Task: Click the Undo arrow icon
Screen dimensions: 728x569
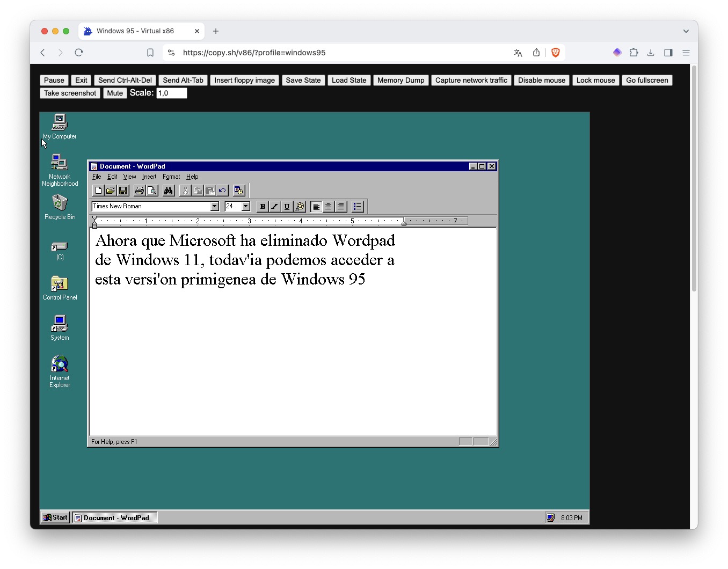Action: tap(222, 191)
